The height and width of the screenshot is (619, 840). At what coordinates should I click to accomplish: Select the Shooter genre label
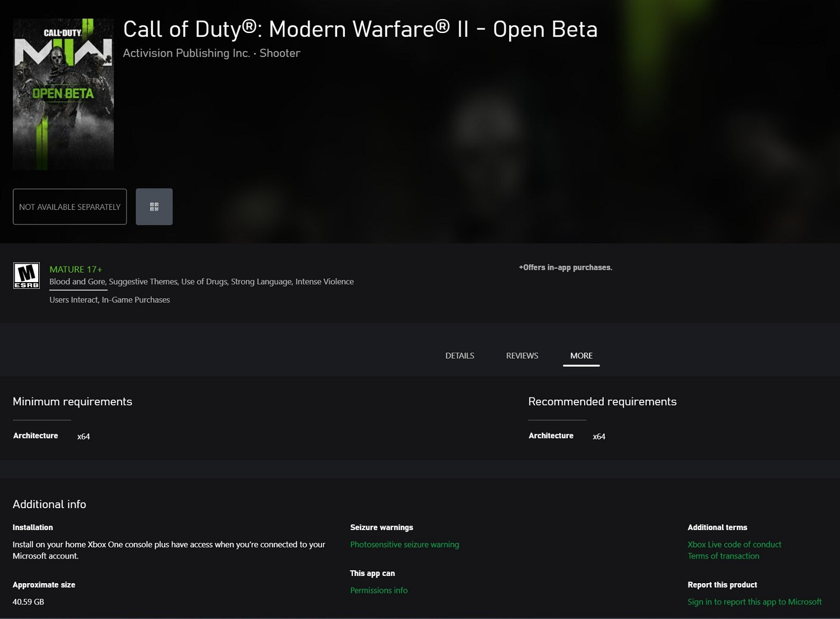point(279,53)
